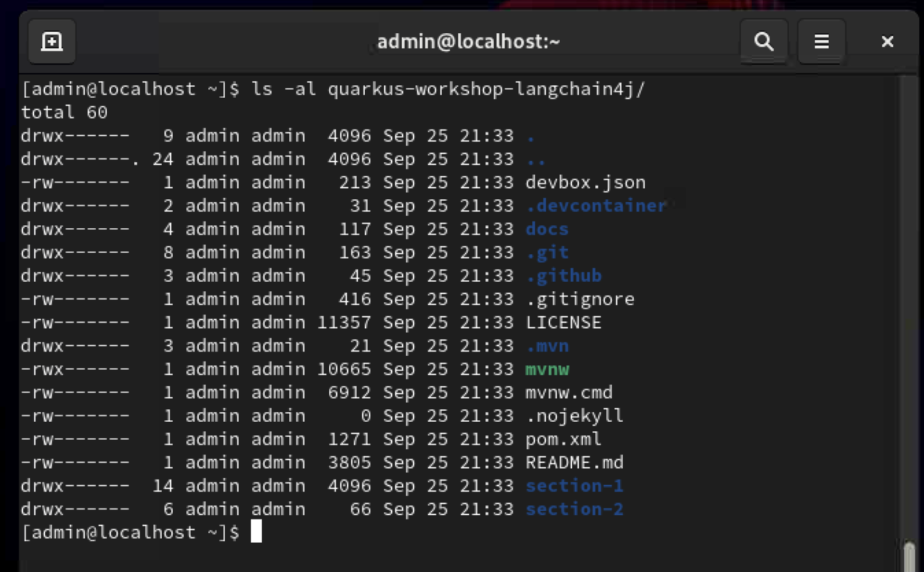Image resolution: width=924 pixels, height=572 pixels.
Task: Click the README.md file entry
Action: [x=574, y=462]
